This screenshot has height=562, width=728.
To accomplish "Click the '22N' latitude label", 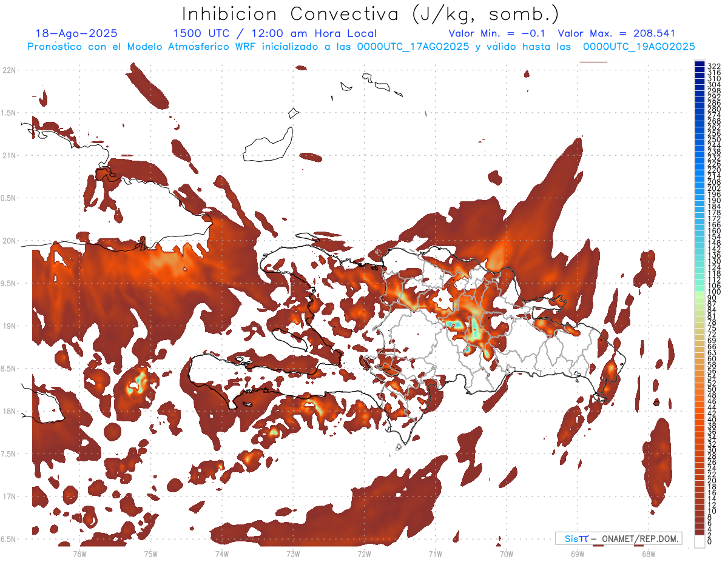I will click(9, 70).
